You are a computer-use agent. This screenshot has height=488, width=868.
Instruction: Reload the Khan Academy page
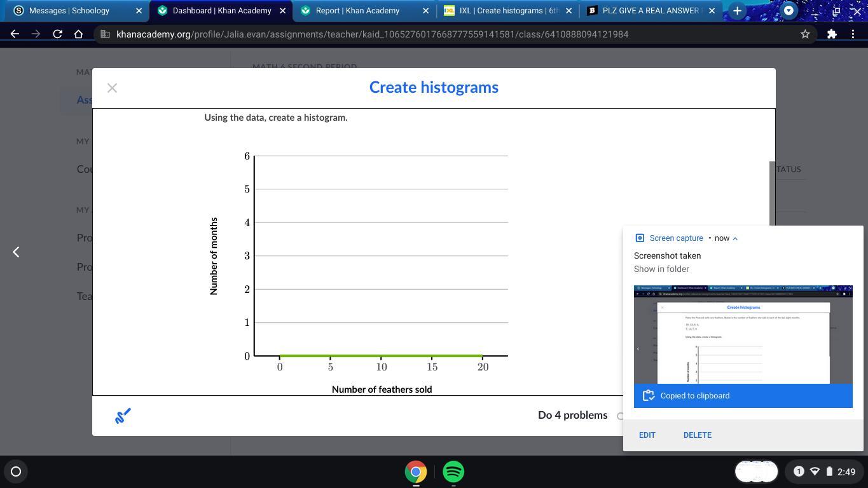(x=57, y=34)
